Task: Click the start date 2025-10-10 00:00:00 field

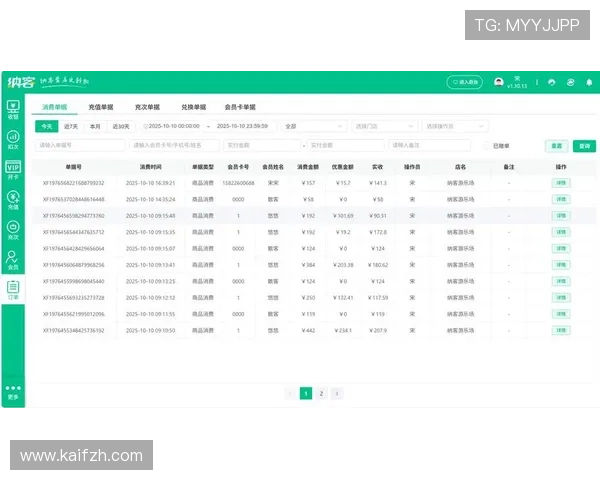Action: (x=174, y=126)
